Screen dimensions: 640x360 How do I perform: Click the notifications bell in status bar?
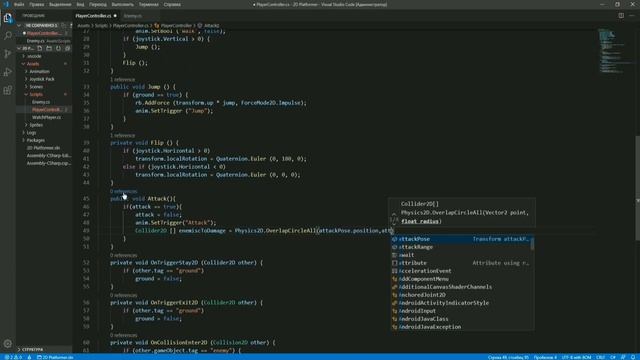633,357
